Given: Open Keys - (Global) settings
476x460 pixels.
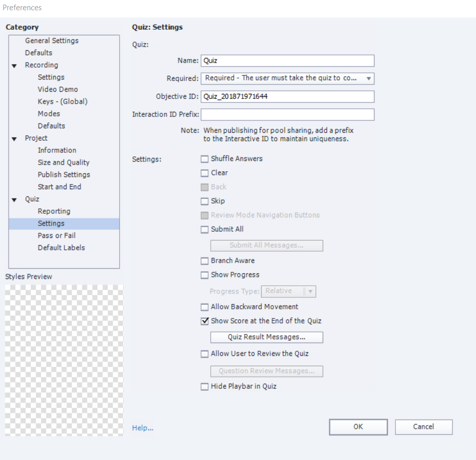Looking at the screenshot, I should [63, 102].
